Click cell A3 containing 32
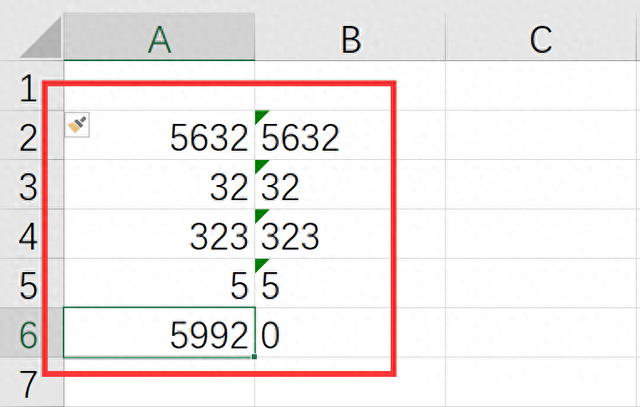 coord(159,185)
